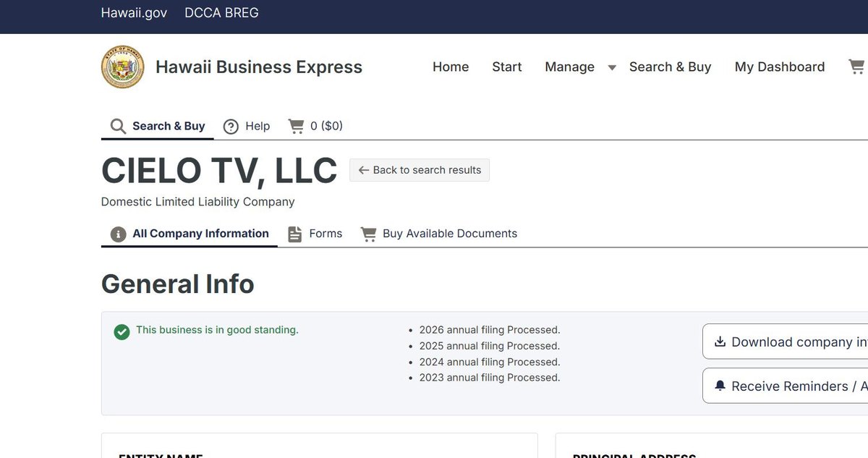This screenshot has height=458, width=868.
Task: Switch to Buy Available Documents tab
Action: 439,234
